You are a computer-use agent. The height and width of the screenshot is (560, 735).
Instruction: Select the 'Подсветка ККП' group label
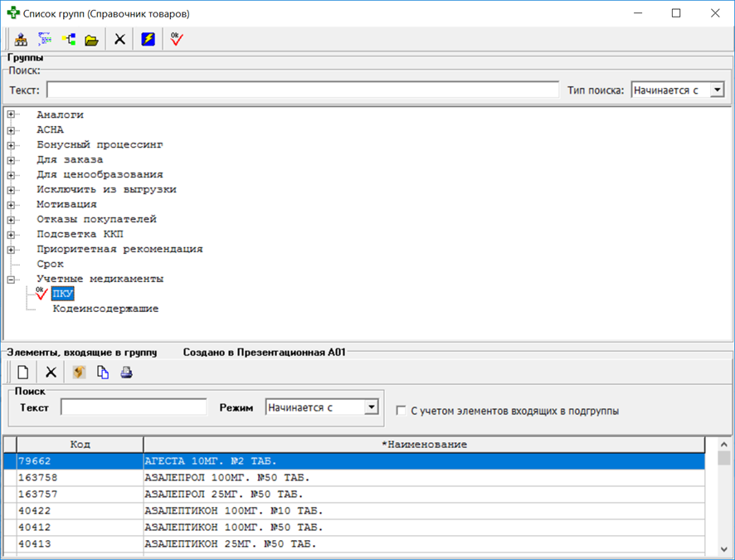click(80, 234)
